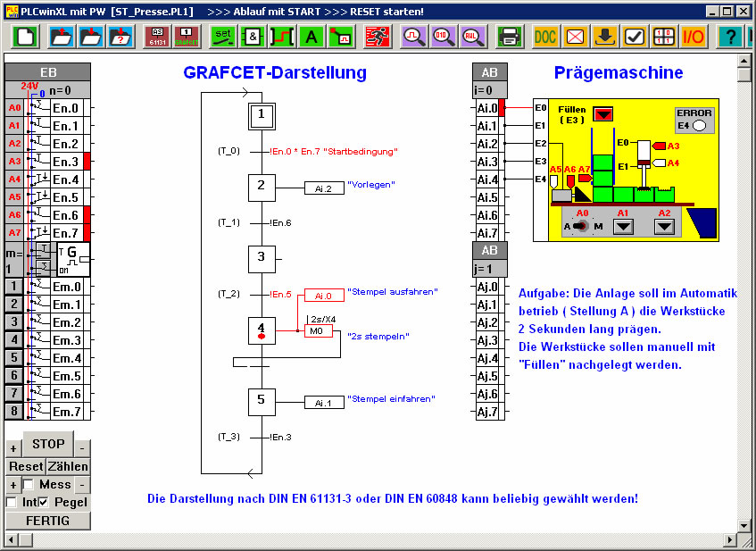Click the A2 down-arrow button

point(663,227)
